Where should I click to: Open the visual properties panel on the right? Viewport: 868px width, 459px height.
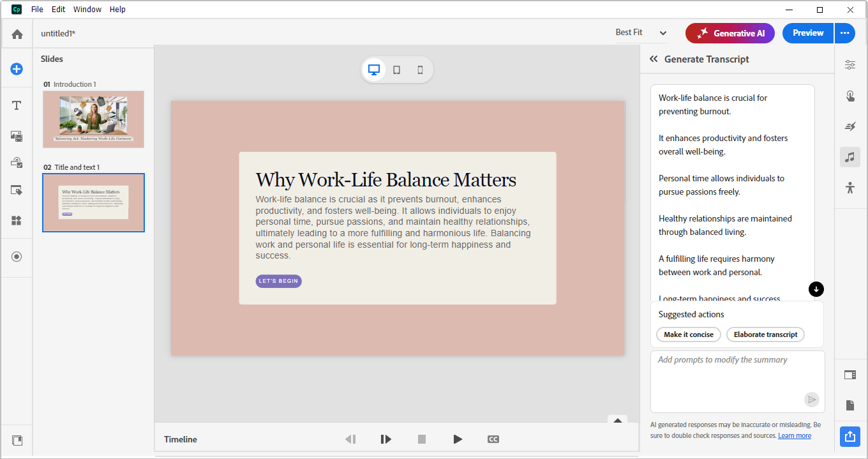pos(849,64)
